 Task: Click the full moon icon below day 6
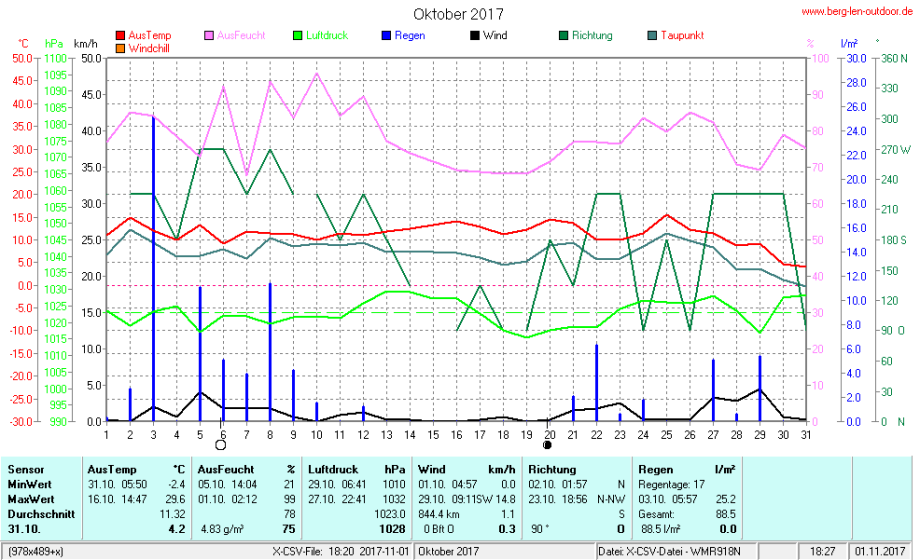[221, 445]
